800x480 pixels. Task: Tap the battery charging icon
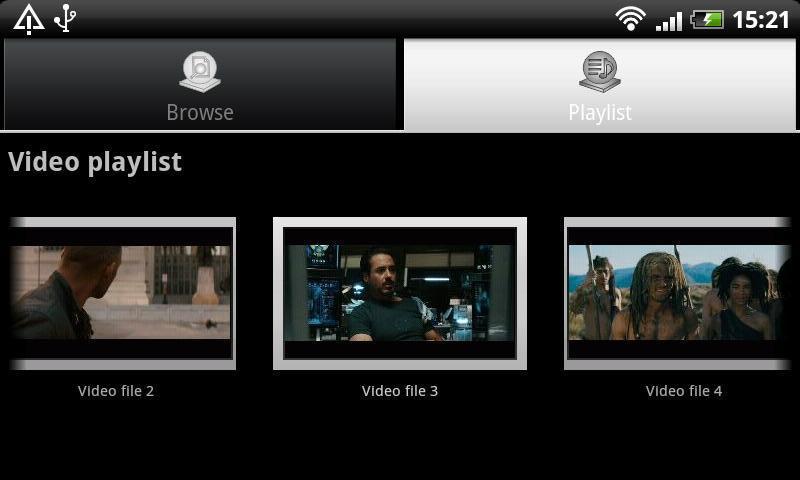tap(707, 19)
